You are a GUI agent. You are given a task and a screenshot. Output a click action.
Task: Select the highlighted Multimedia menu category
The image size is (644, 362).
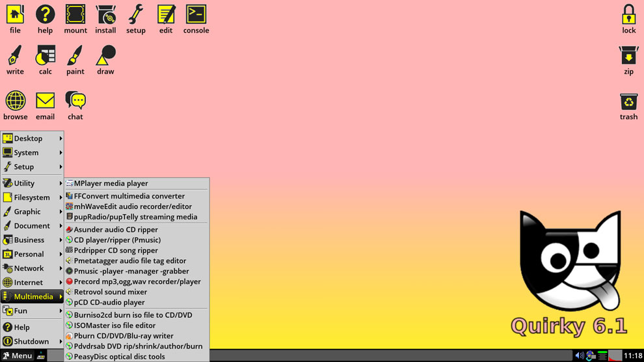pyautogui.click(x=32, y=297)
